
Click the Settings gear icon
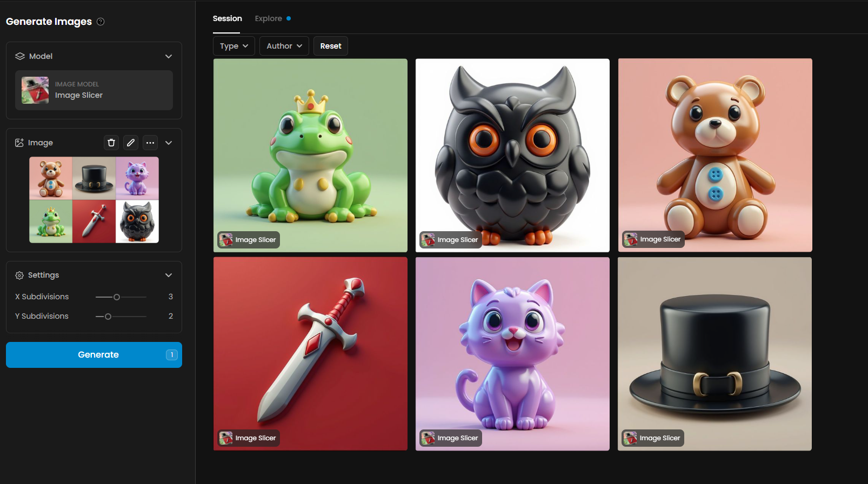[x=19, y=275]
